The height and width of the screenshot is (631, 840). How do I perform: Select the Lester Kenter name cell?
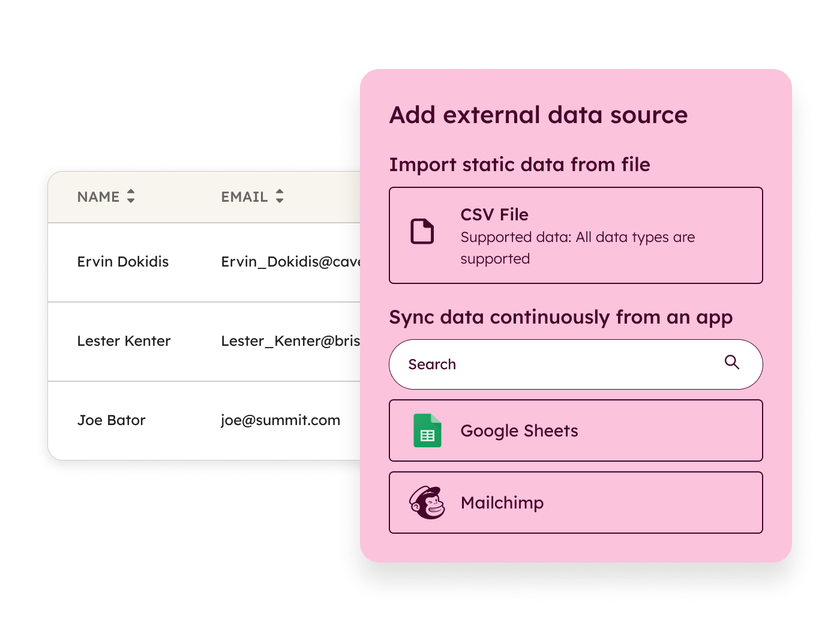(124, 341)
